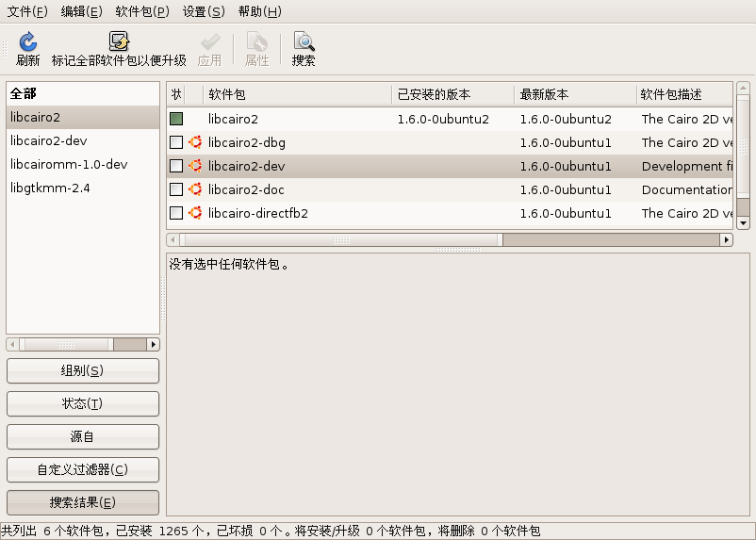The width and height of the screenshot is (756, 540).
Task: Toggle installed status box for libcairo2
Action: point(176,119)
